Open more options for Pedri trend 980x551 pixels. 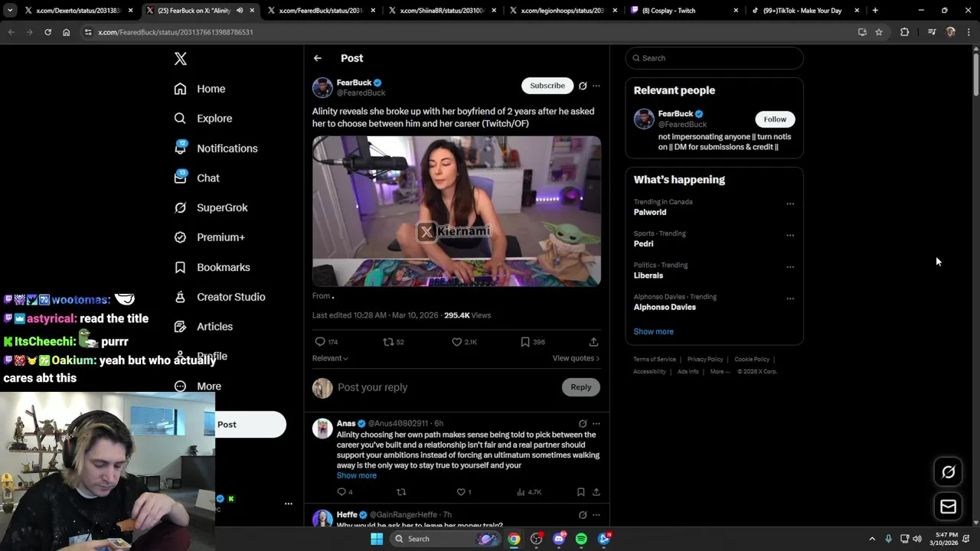click(790, 235)
